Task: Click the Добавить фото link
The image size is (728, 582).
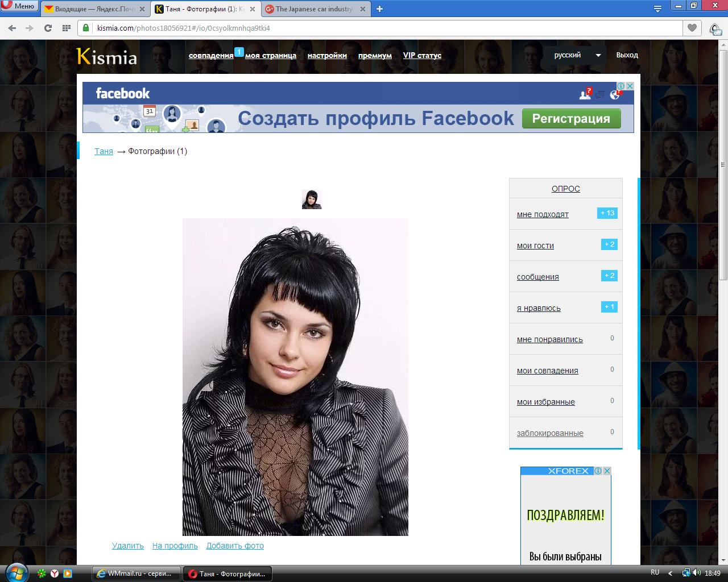Action: coord(235,546)
